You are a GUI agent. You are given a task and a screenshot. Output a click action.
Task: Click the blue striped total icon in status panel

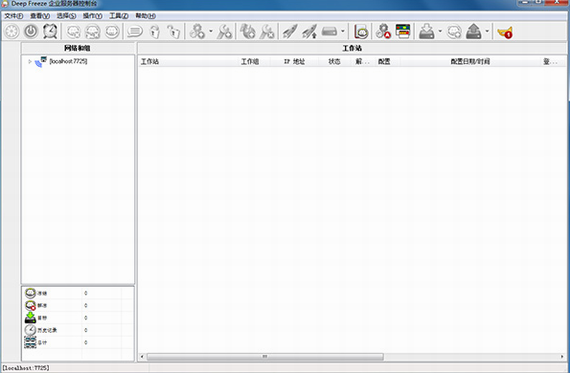click(x=31, y=342)
